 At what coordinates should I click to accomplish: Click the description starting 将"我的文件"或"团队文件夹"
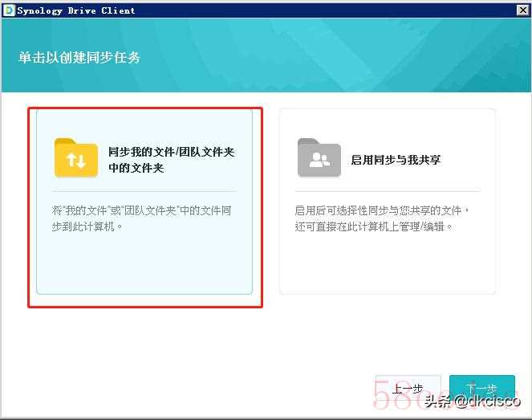pos(141,218)
